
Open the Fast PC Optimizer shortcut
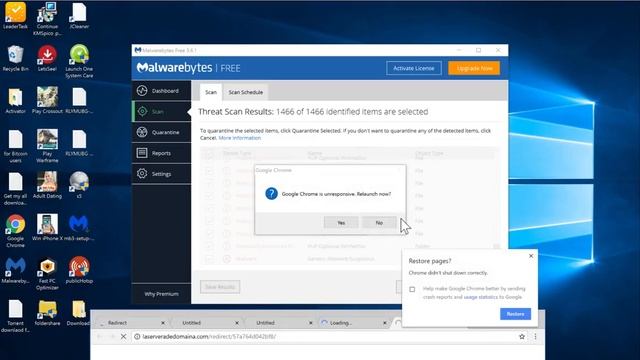pyautogui.click(x=47, y=273)
